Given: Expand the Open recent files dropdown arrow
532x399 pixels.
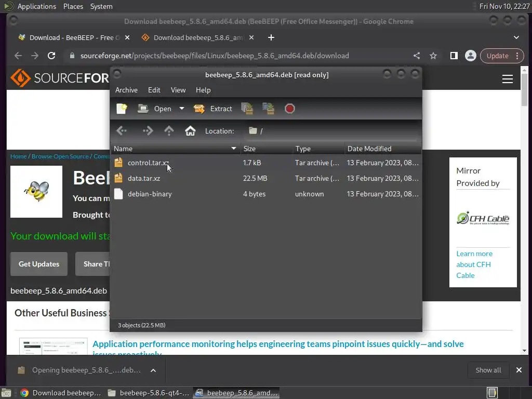Looking at the screenshot, I should pos(182,109).
